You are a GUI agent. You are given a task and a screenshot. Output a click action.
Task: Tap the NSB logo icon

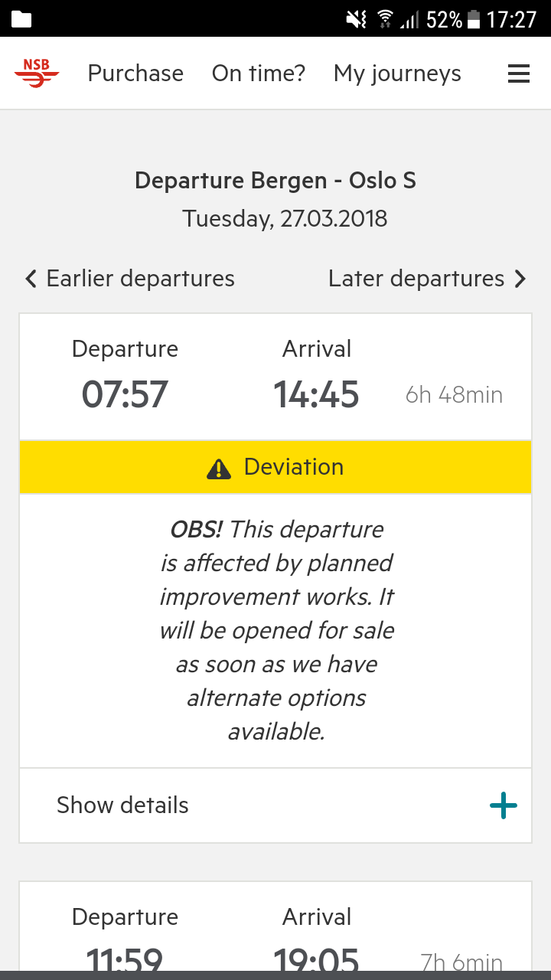click(x=36, y=73)
